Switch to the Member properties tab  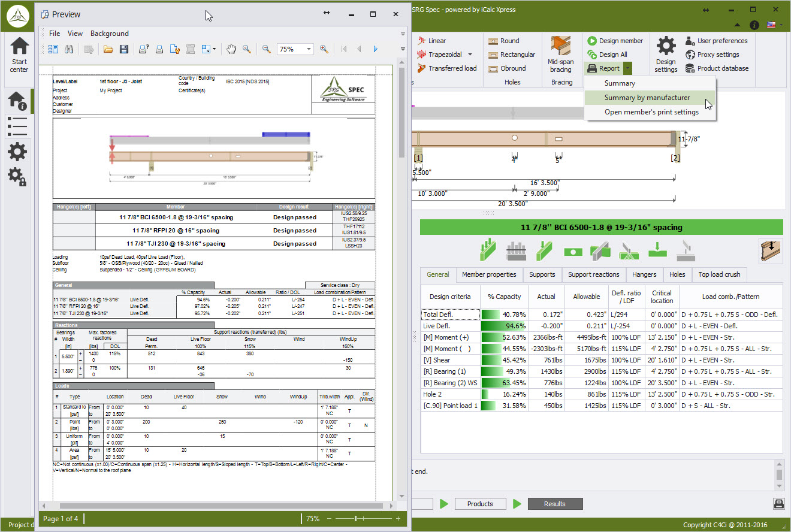click(489, 274)
